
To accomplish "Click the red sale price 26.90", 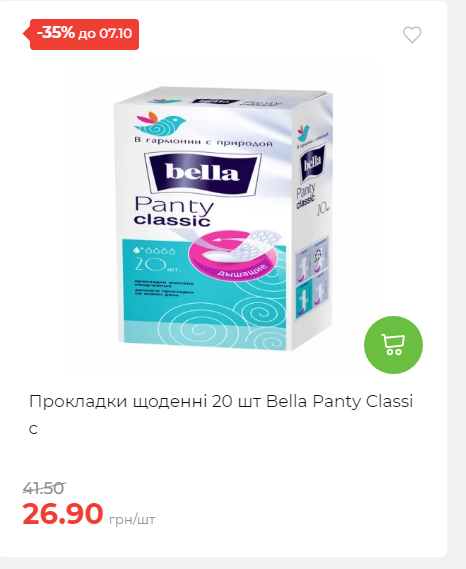I will tap(63, 514).
